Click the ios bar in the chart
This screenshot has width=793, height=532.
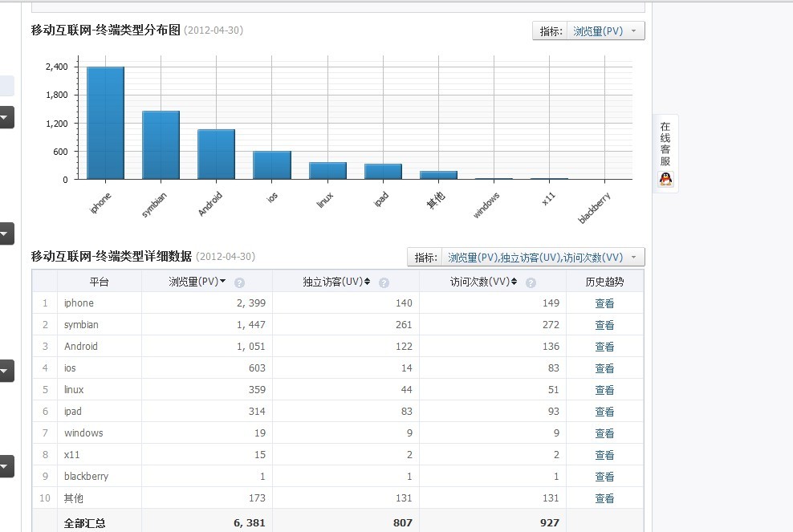(x=271, y=164)
